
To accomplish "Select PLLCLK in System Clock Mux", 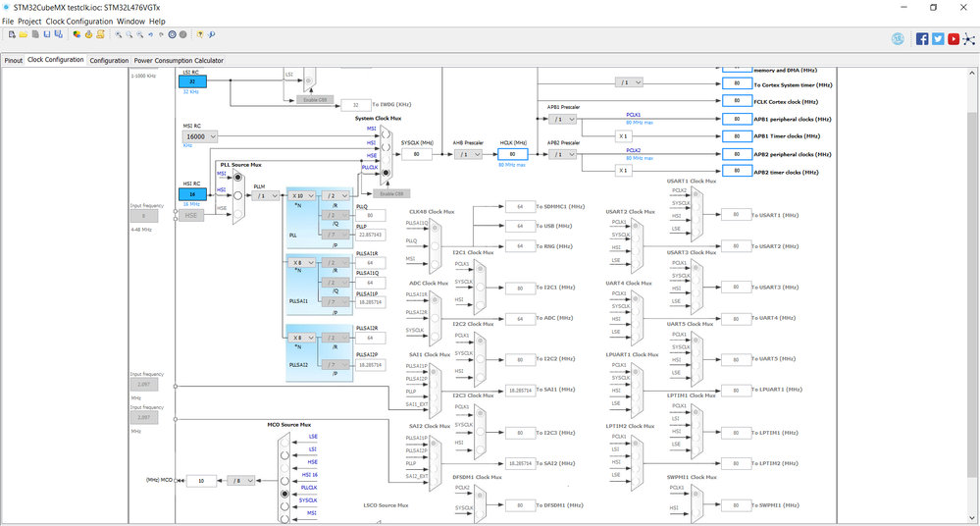I will coord(386,173).
